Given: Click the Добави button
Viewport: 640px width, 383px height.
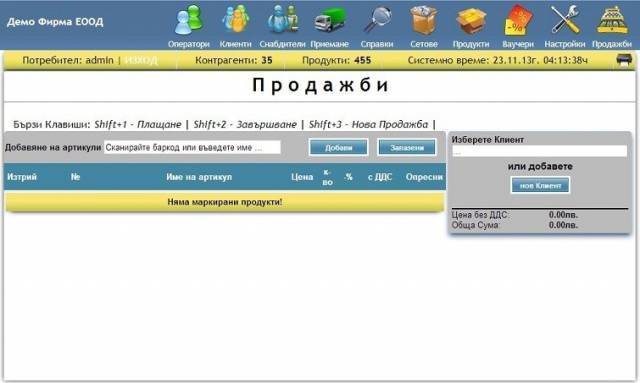Looking at the screenshot, I should click(338, 147).
